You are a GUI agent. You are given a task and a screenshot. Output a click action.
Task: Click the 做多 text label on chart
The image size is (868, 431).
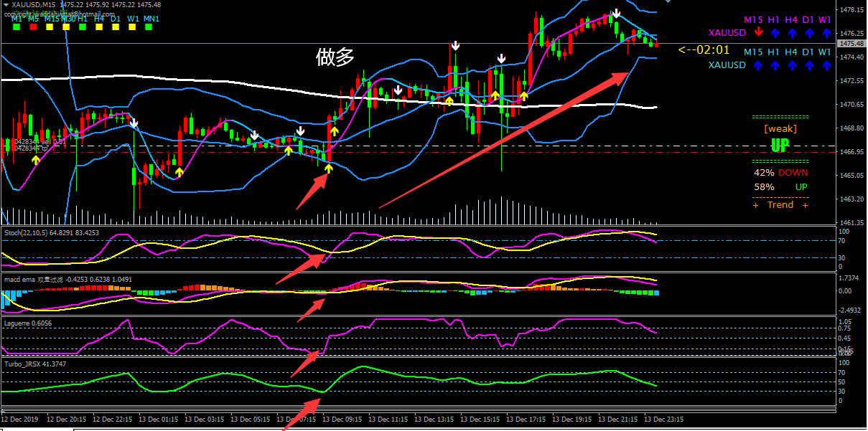[x=335, y=57]
